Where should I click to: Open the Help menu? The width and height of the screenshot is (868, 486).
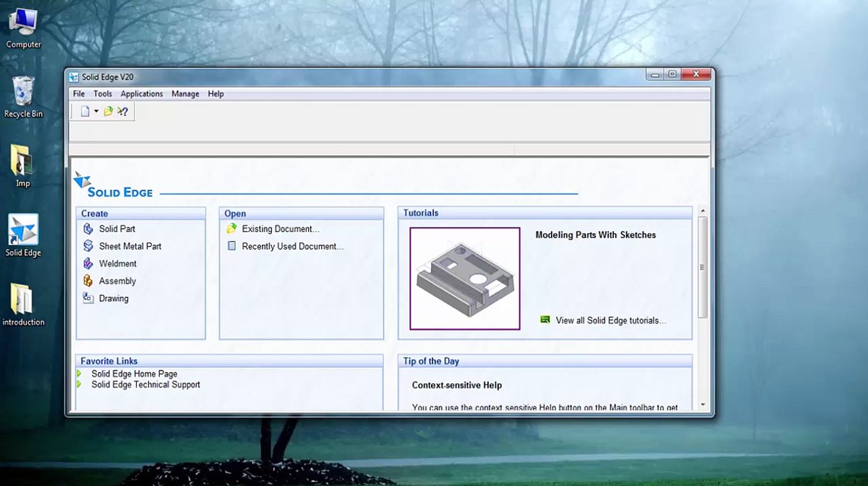pos(216,94)
